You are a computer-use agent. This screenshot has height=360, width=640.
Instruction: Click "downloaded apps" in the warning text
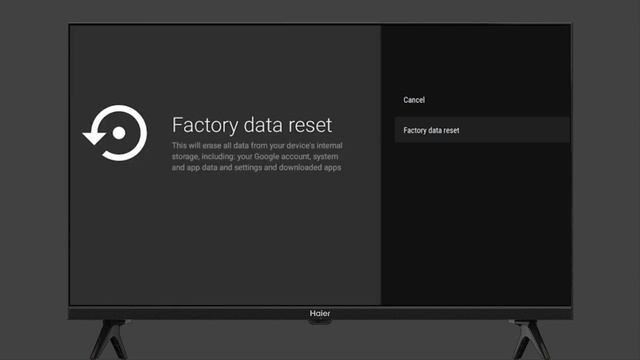click(310, 167)
